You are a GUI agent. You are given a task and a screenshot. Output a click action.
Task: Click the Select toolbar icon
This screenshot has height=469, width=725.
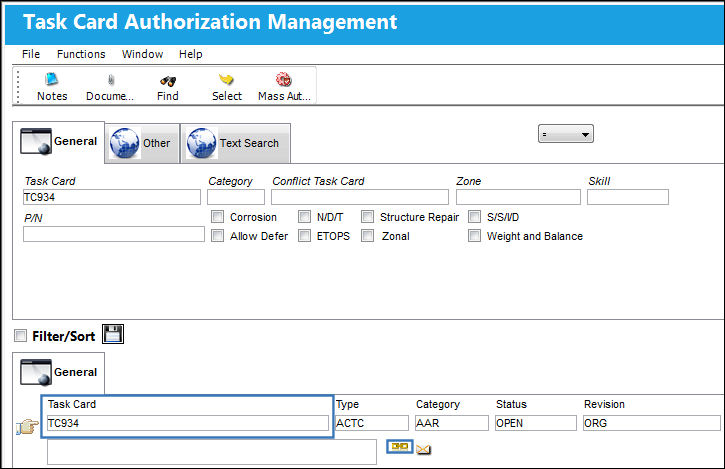click(x=226, y=80)
